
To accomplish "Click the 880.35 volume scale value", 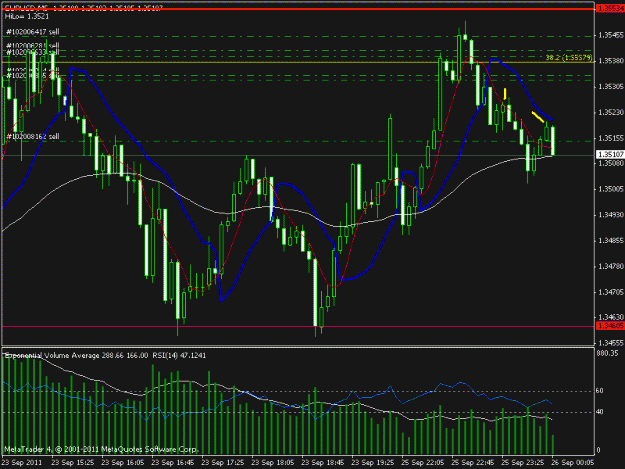I will 607,353.
